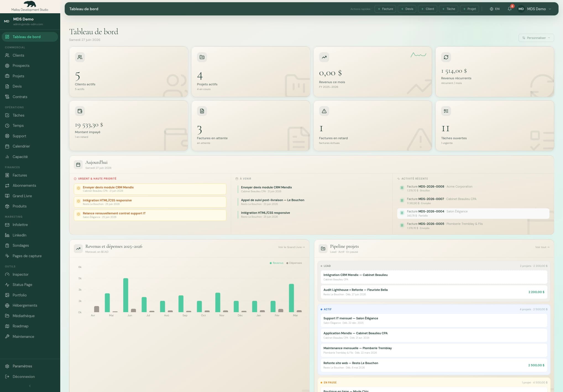The image size is (563, 392).
Task: Open the Tableau de bord menu item
Action: coord(30,37)
